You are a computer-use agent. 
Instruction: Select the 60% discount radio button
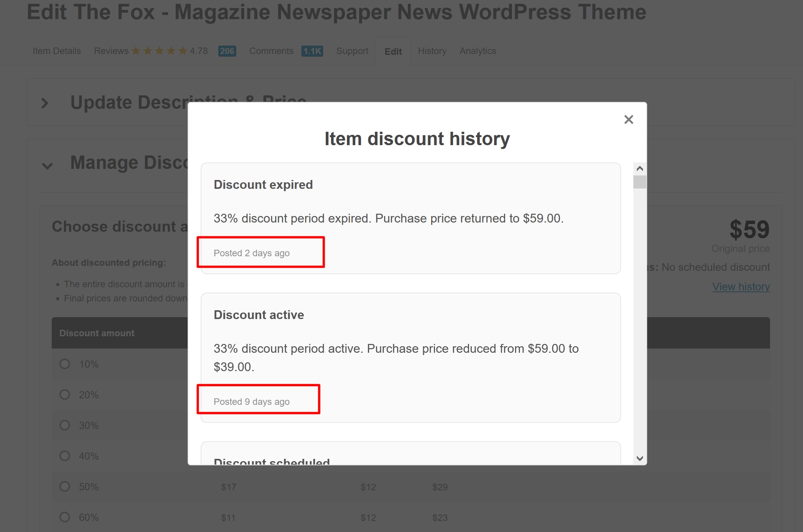click(65, 517)
